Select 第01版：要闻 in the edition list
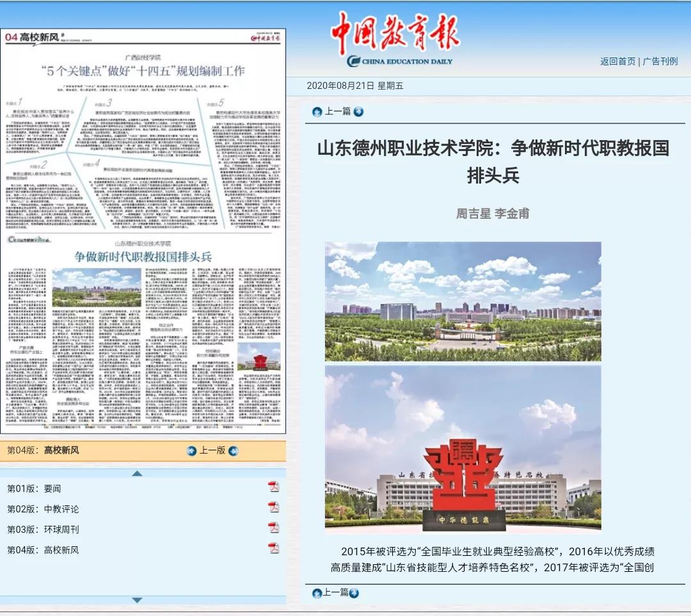The width and height of the screenshot is (691, 616). (34, 488)
